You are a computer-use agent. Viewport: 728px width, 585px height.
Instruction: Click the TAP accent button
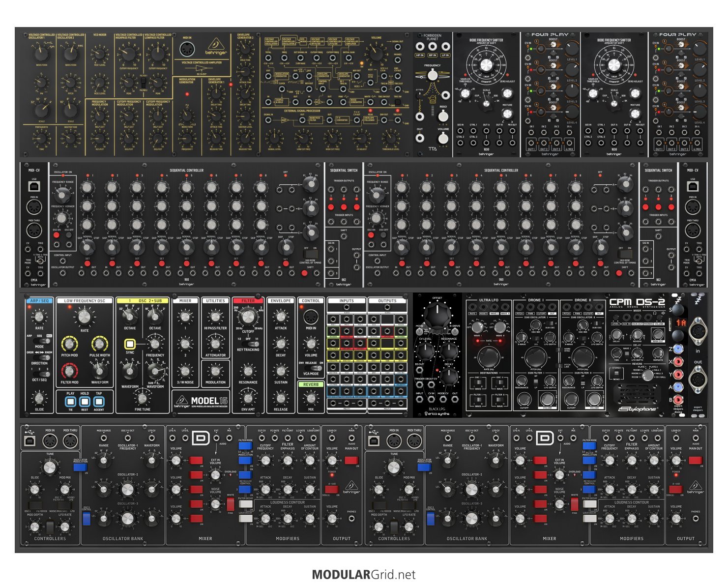[x=99, y=401]
